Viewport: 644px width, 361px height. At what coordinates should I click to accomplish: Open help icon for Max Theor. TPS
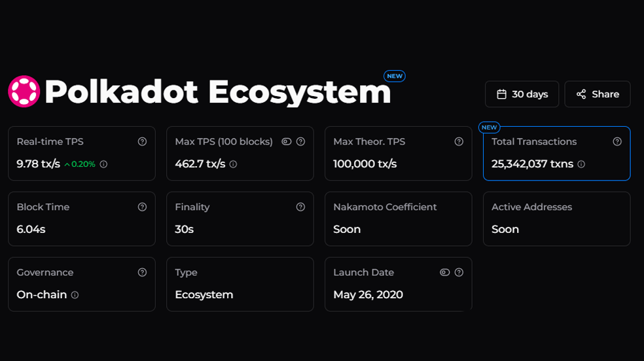(459, 141)
